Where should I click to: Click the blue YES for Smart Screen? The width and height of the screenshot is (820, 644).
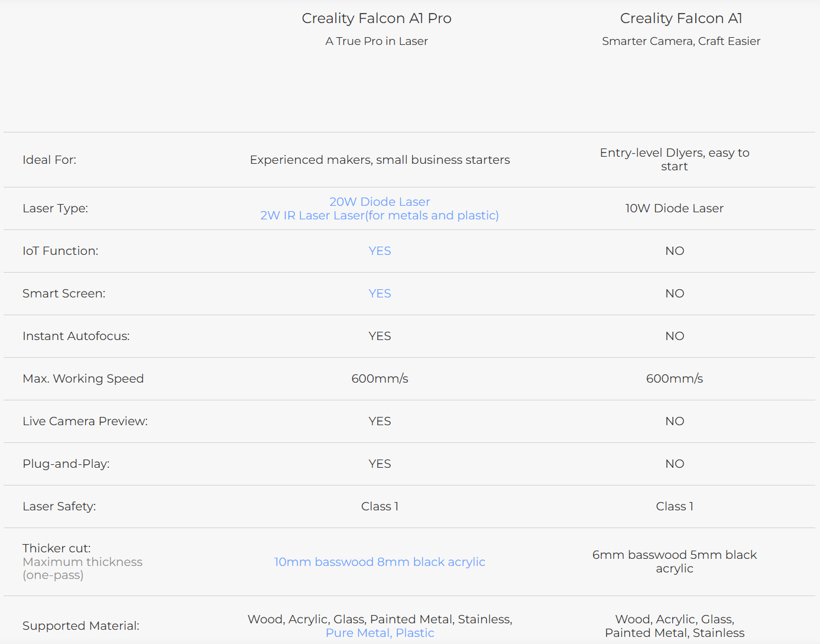pyautogui.click(x=380, y=293)
